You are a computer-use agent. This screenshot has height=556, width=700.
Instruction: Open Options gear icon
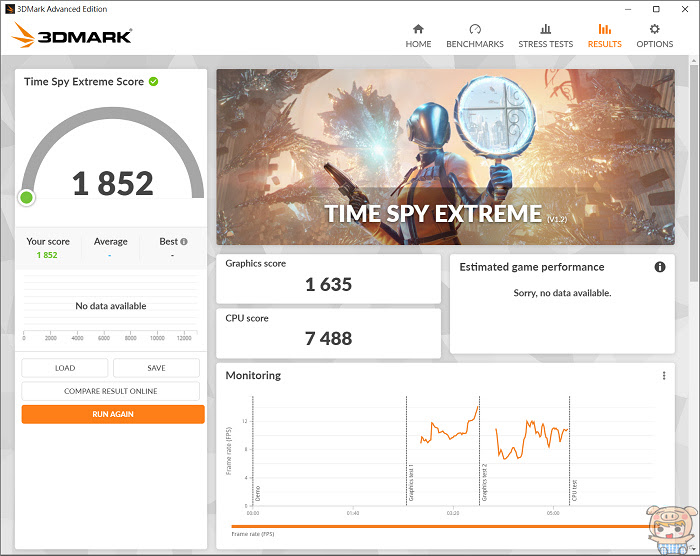coord(654,29)
